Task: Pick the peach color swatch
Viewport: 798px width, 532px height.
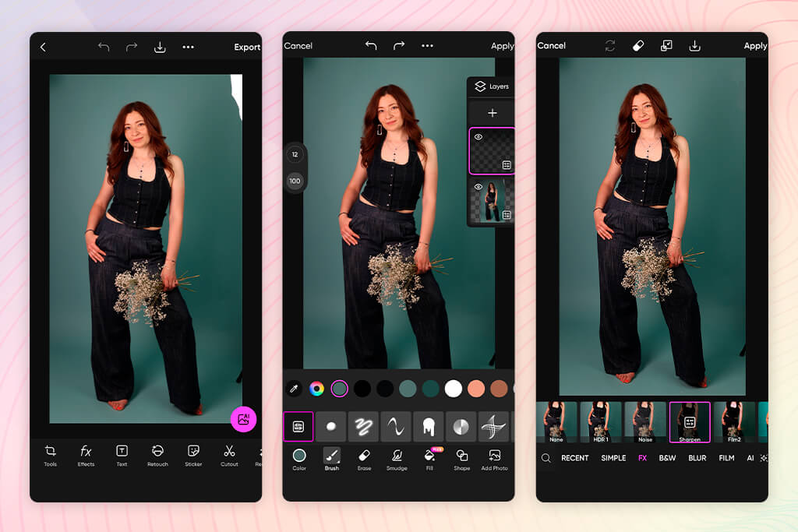Action: tap(476, 389)
